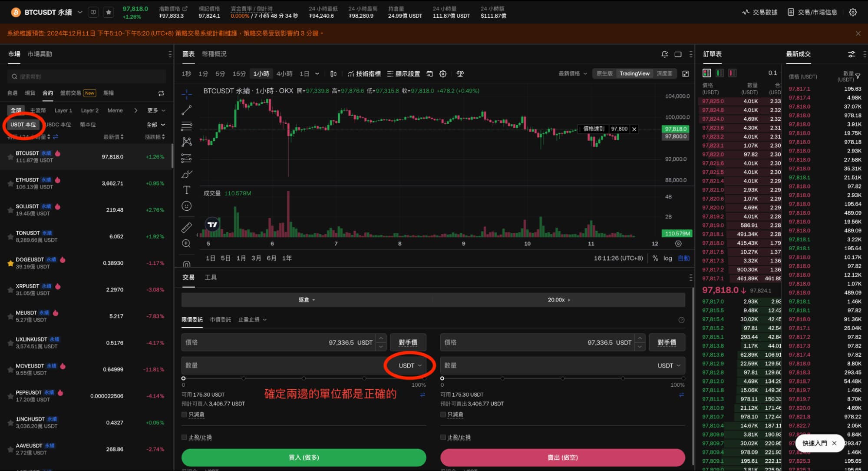
Task: Click the chart undo/restore icon
Action: coord(429,74)
